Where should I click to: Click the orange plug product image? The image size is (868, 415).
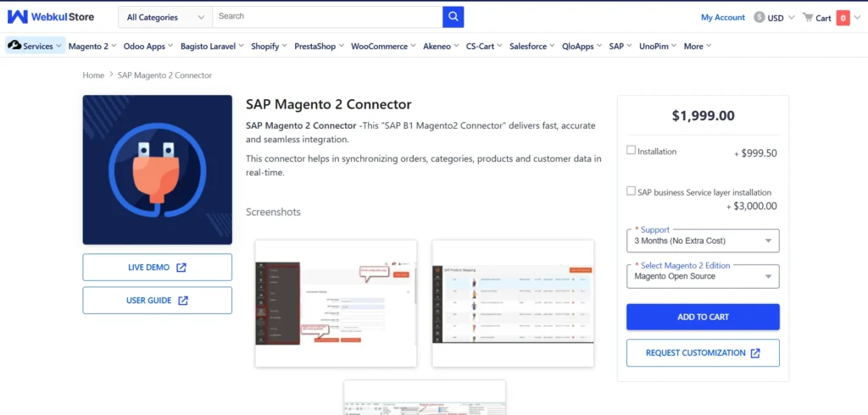157,170
